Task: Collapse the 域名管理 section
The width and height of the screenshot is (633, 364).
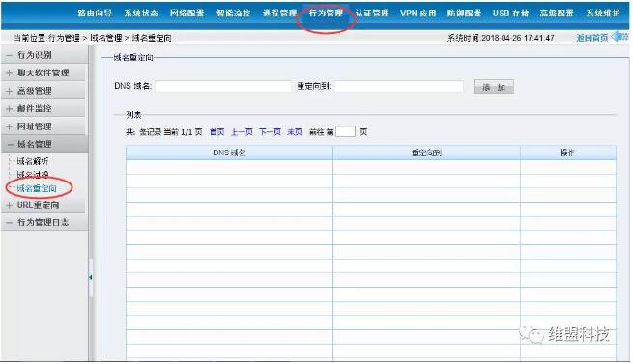Action: (35, 144)
